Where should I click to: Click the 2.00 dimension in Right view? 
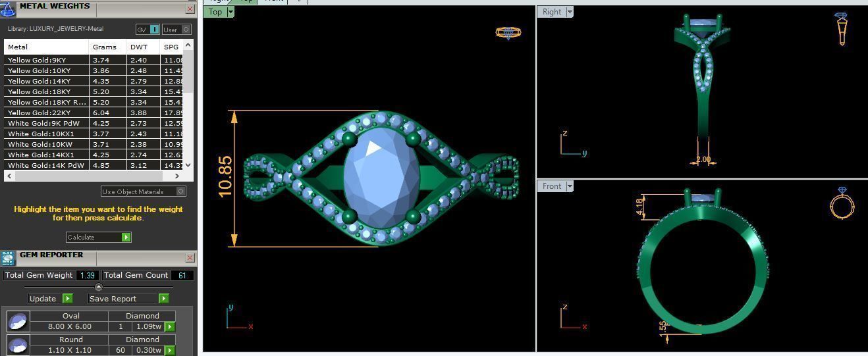pos(703,159)
